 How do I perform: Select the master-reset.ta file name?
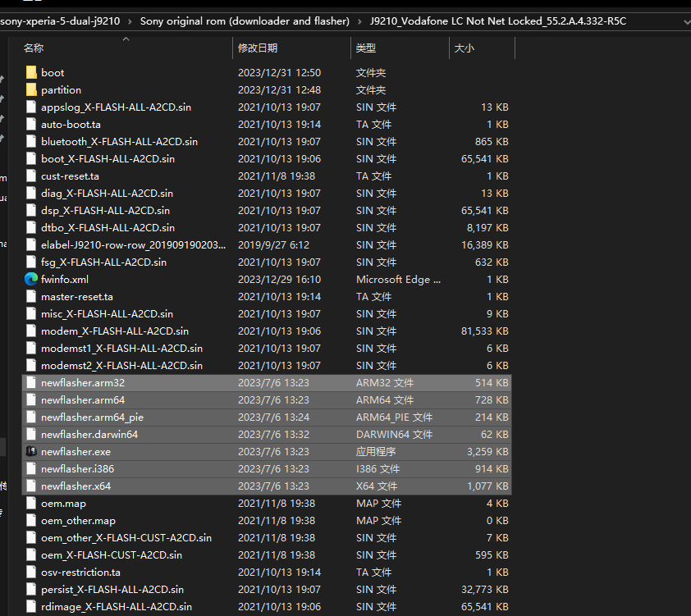77,297
